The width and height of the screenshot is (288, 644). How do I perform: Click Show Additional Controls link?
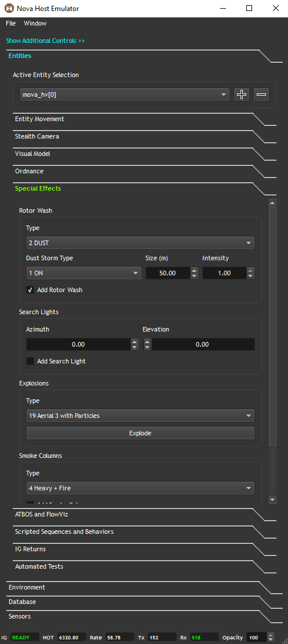46,41
